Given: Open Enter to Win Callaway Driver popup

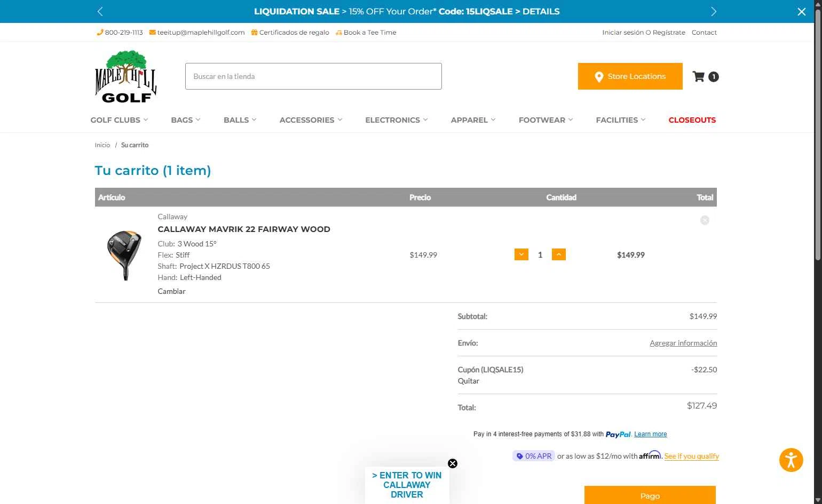Looking at the screenshot, I should 407,485.
